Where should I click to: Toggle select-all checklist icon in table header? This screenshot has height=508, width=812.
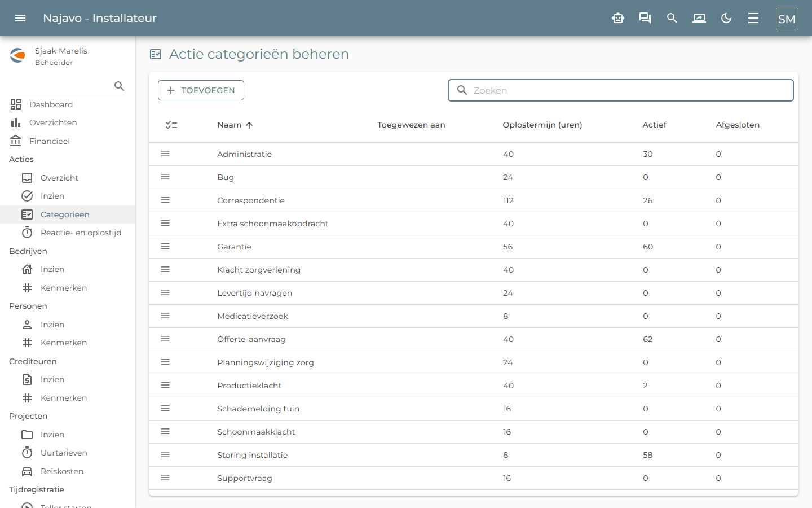click(171, 125)
